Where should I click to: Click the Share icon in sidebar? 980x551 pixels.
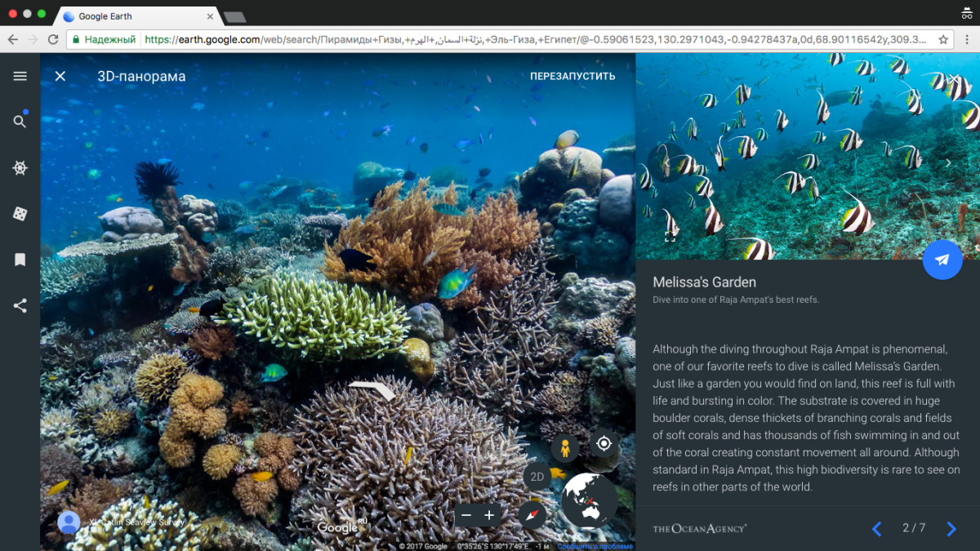pos(20,306)
